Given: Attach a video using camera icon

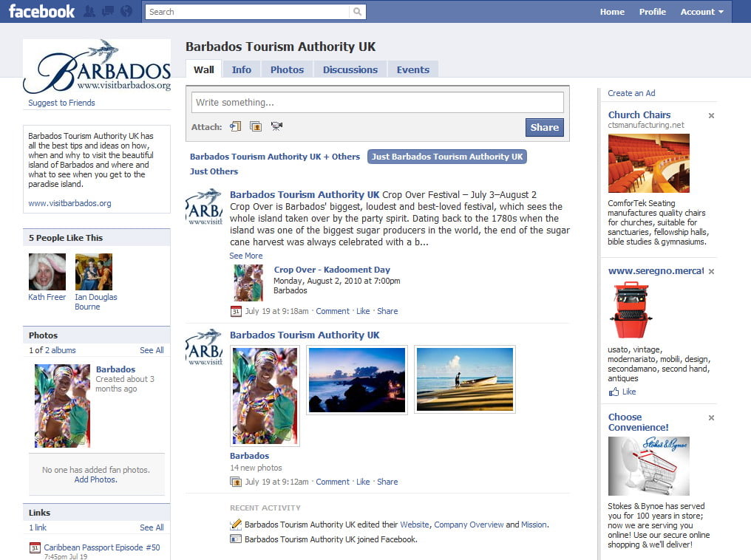Looking at the screenshot, I should click(x=276, y=126).
